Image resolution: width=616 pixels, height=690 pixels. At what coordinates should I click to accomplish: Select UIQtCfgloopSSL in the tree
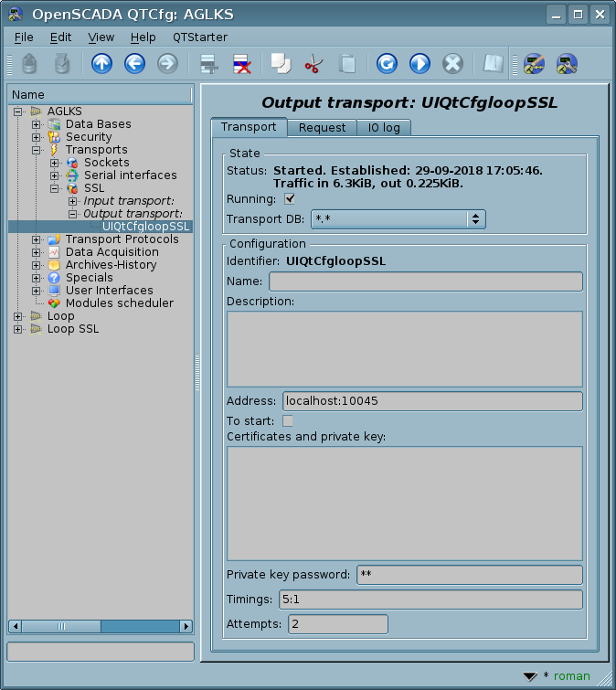[x=145, y=227]
